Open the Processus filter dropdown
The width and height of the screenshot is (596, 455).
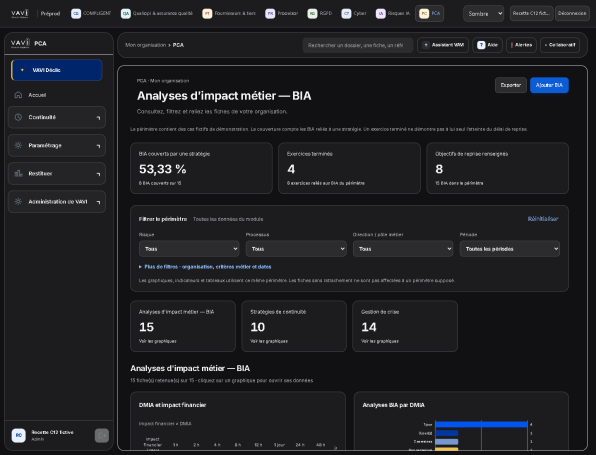coord(296,249)
